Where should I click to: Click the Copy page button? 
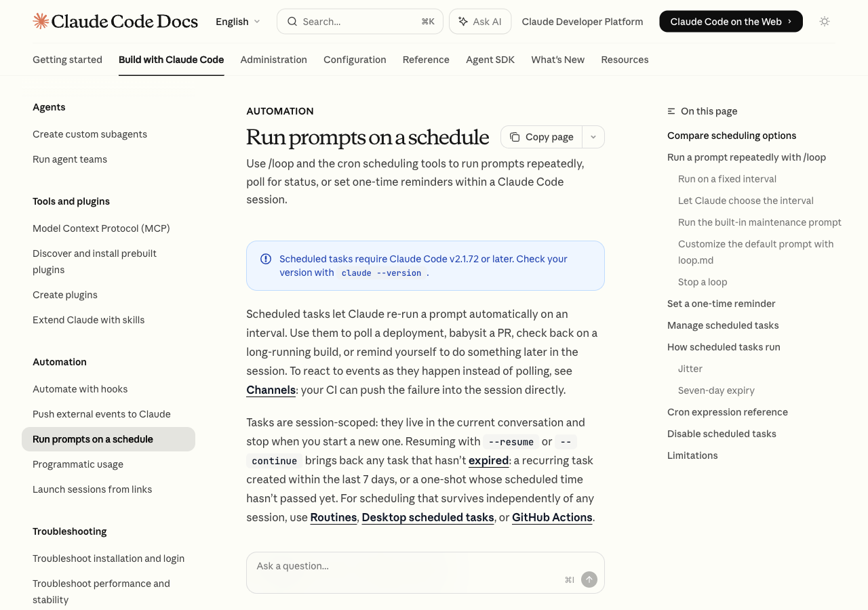[542, 137]
